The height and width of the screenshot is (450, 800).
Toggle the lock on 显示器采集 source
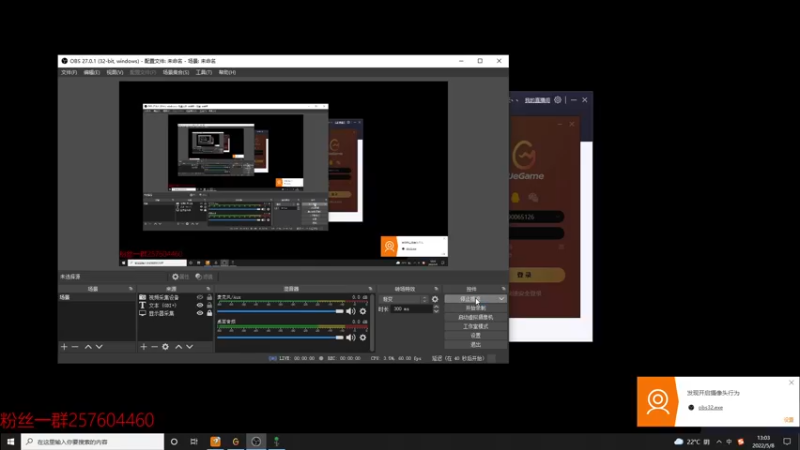(209, 313)
